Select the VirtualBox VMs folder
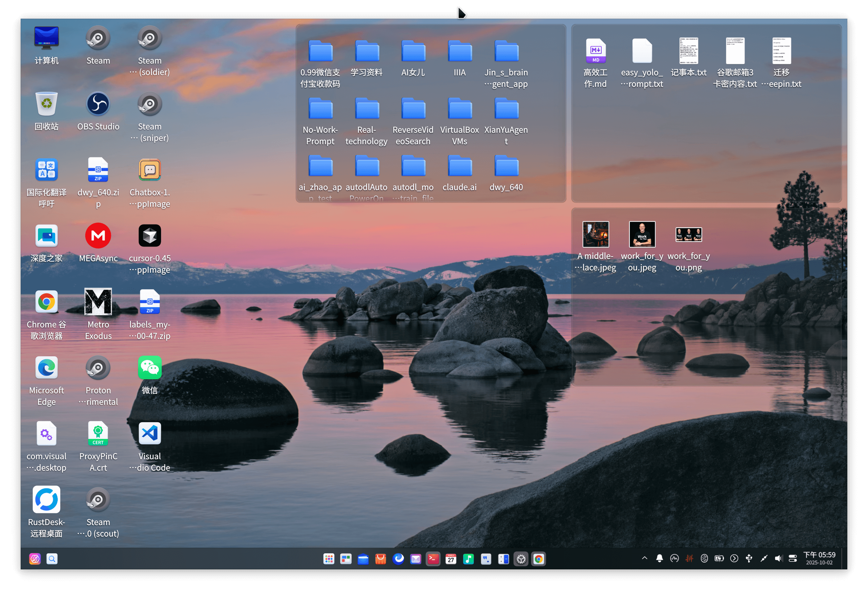Screen dimensions: 868x592 pos(460,109)
